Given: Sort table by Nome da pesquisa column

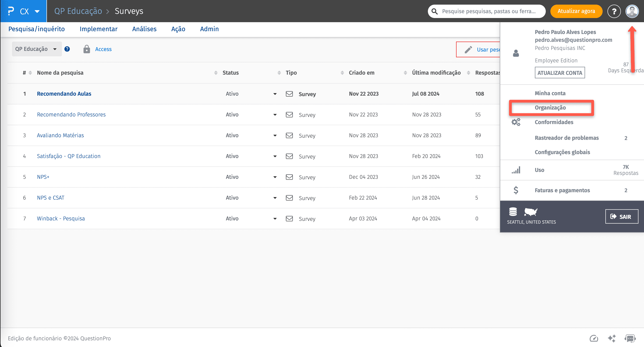Looking at the screenshot, I should click(60, 73).
